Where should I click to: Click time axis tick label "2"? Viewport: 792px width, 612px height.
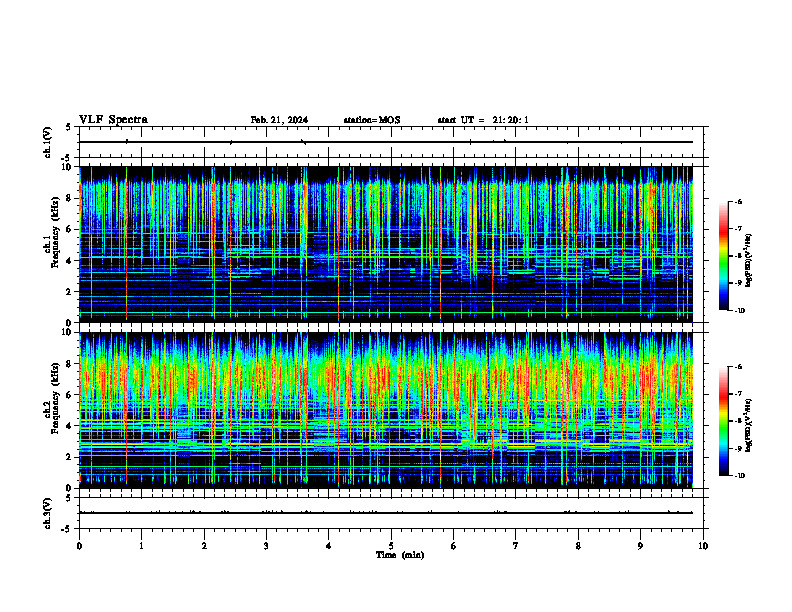204,546
